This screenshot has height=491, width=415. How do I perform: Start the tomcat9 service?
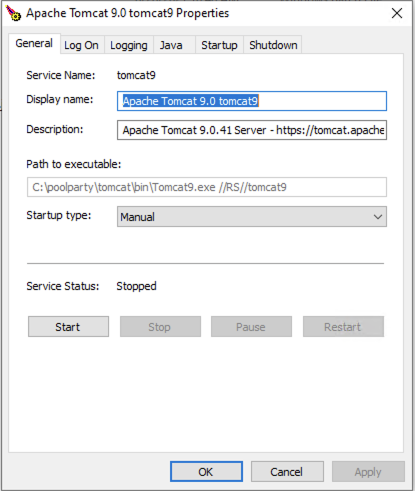click(68, 327)
